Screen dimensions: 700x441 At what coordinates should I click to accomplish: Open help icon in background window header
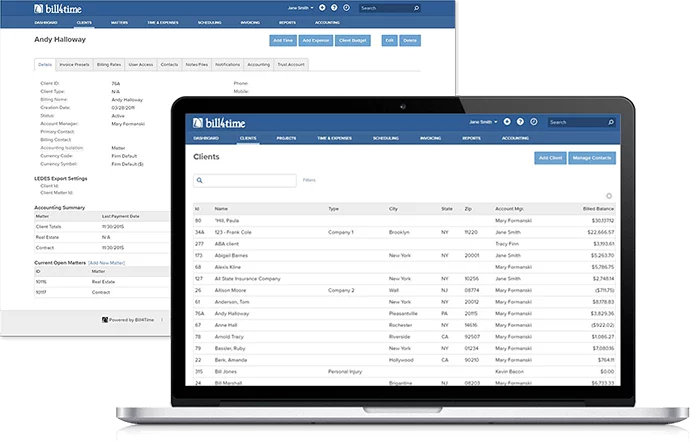coord(334,8)
